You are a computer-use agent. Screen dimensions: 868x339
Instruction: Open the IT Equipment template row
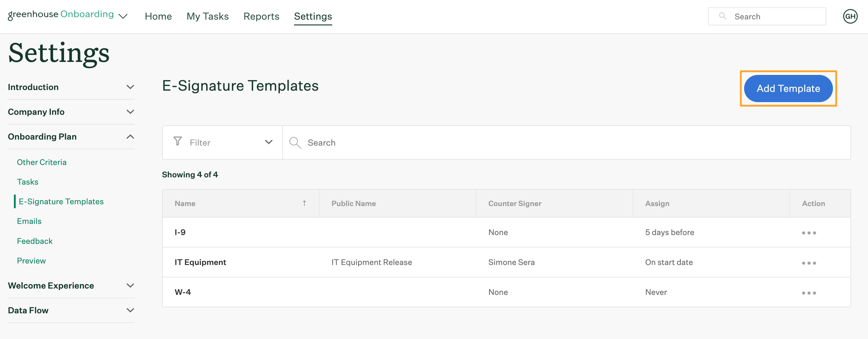507,262
